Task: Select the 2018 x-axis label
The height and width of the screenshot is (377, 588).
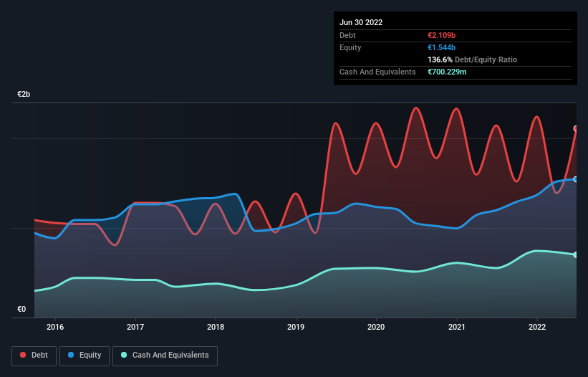Action: point(216,327)
